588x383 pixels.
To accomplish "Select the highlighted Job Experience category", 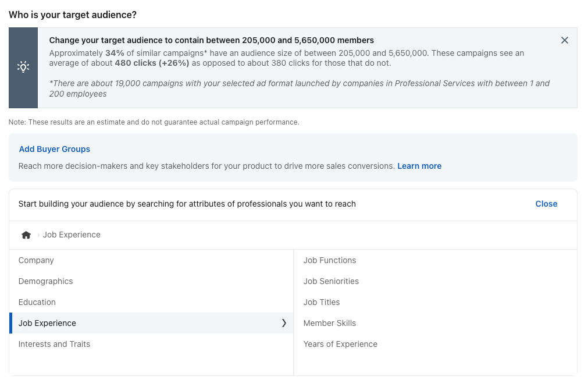I will (48, 323).
